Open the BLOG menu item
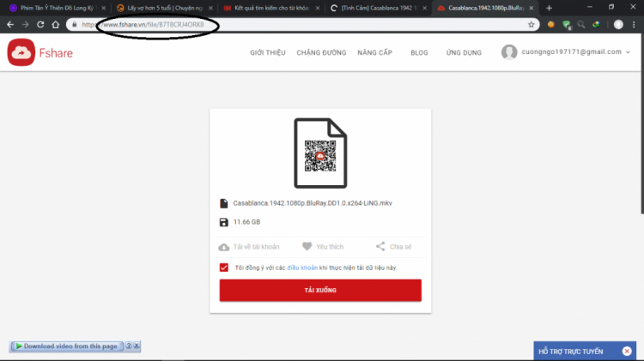644x361 pixels. click(x=419, y=52)
